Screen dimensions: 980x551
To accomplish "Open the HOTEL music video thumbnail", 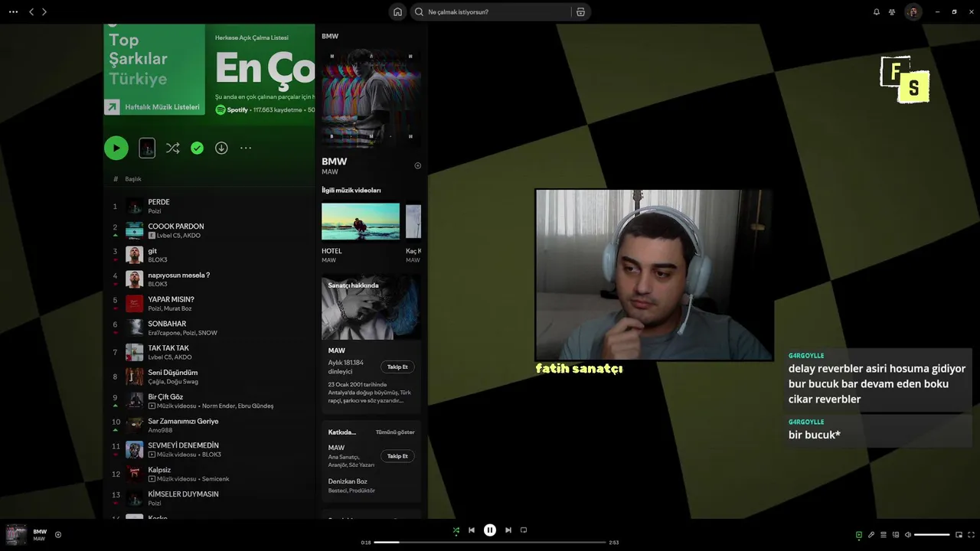I will click(361, 222).
